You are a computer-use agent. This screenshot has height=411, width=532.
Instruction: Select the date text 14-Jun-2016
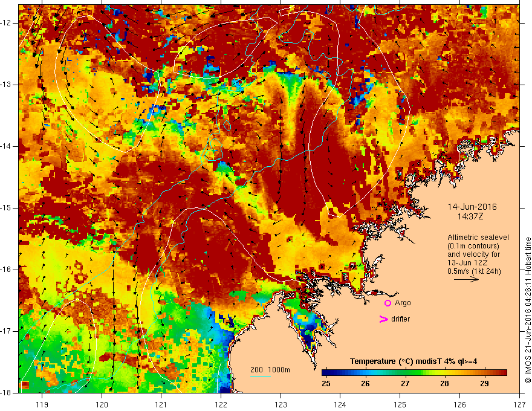[472, 207]
